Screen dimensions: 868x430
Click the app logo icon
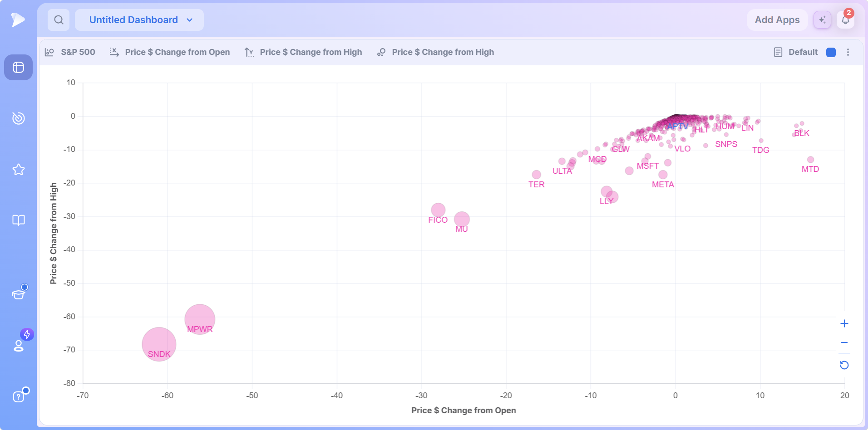pyautogui.click(x=18, y=20)
